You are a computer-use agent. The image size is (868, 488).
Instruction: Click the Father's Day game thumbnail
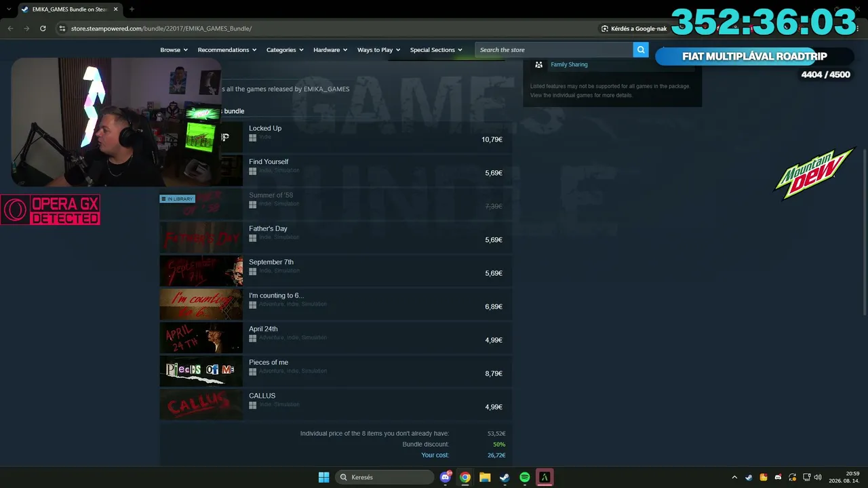(x=201, y=237)
